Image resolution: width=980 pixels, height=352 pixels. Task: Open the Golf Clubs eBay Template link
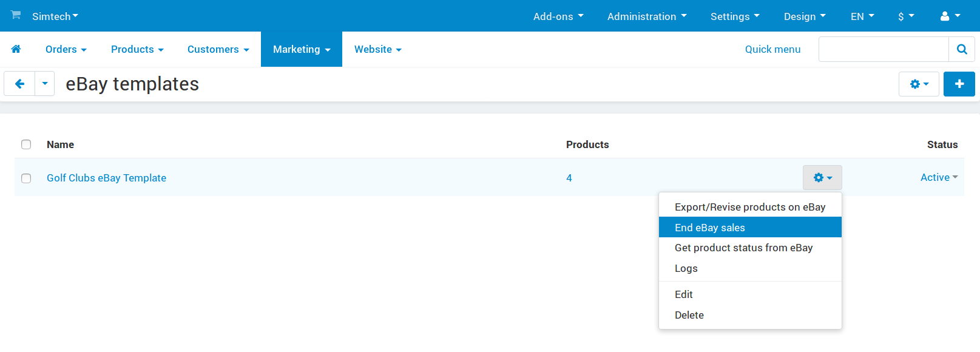106,178
